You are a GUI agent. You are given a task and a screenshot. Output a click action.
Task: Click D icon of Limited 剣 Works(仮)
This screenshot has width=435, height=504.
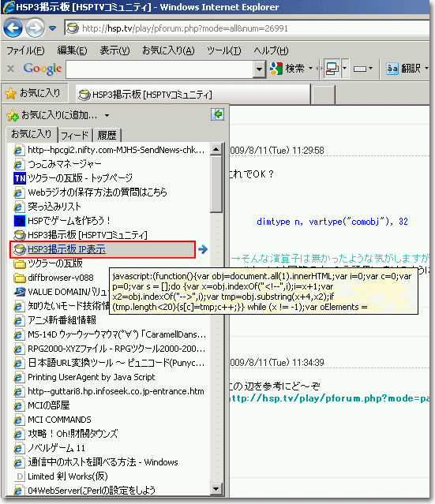pos(19,476)
